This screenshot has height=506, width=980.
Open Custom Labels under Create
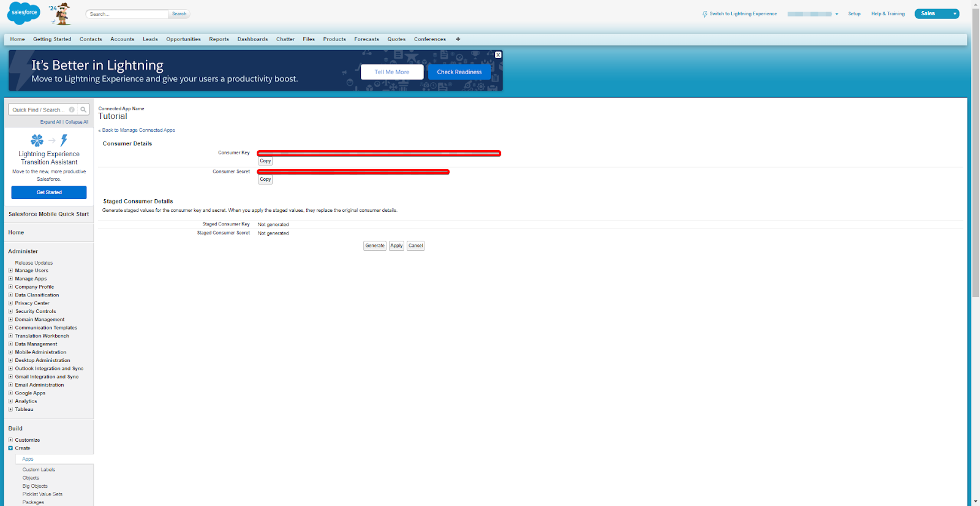pos(39,470)
